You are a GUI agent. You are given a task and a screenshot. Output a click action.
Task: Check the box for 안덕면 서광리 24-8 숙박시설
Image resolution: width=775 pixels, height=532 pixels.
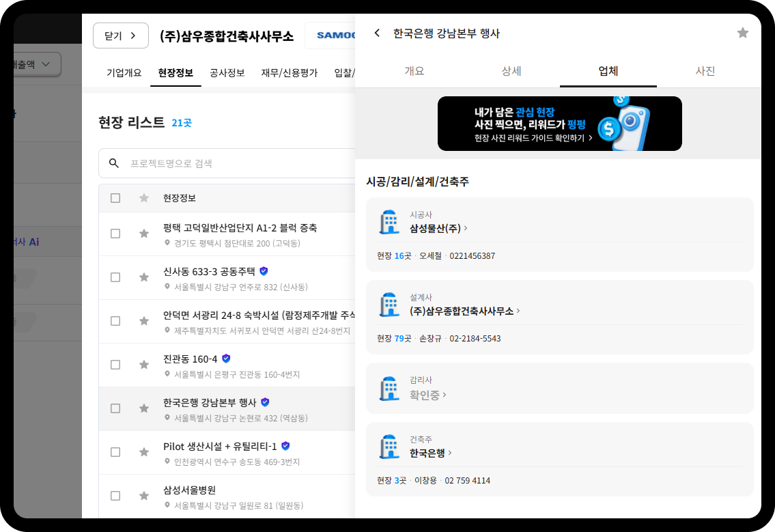tap(115, 321)
